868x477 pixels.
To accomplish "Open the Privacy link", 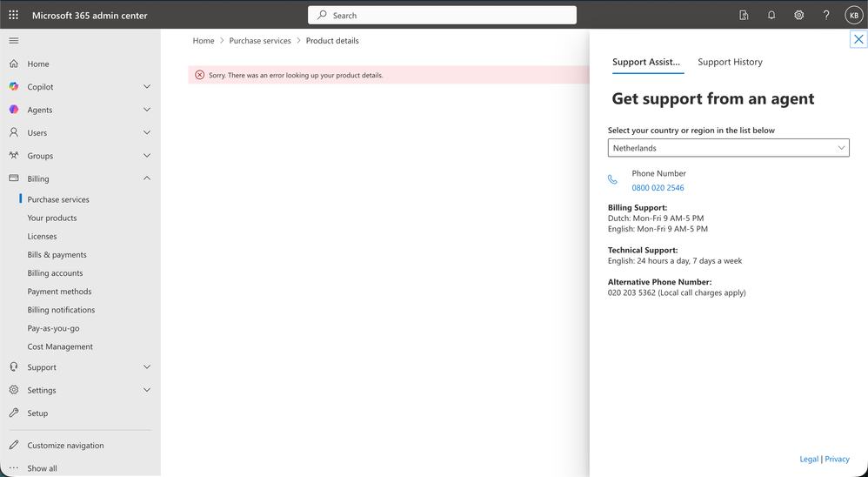I will pyautogui.click(x=837, y=459).
